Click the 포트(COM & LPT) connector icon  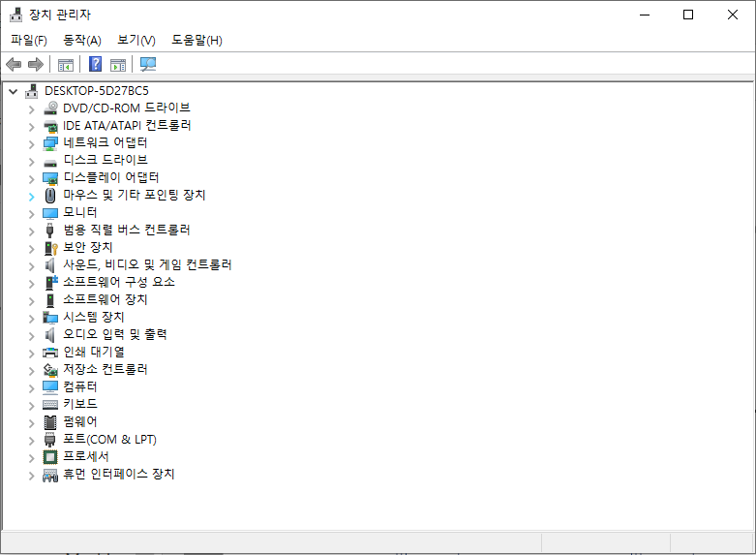tap(49, 439)
